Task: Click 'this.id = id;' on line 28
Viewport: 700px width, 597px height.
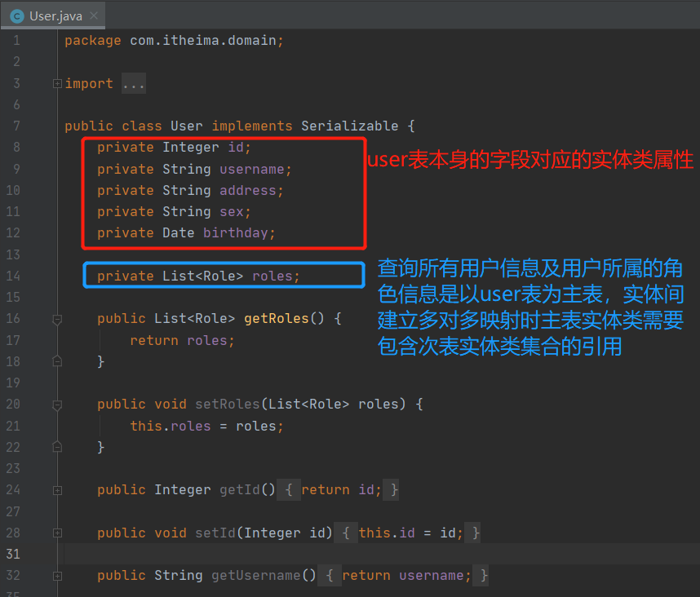Action: [410, 533]
